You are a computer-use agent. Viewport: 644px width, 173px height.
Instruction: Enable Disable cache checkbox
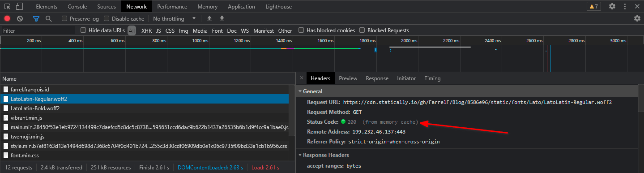tap(107, 19)
